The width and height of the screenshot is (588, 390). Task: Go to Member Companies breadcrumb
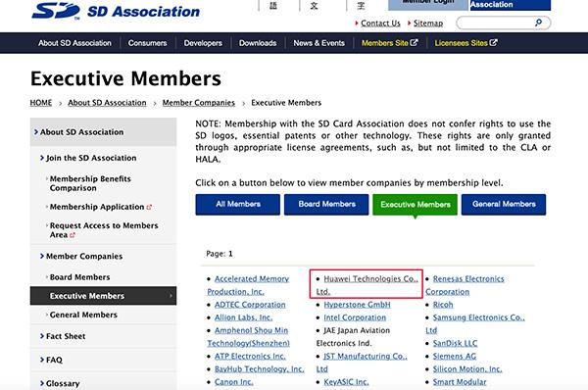coord(198,103)
